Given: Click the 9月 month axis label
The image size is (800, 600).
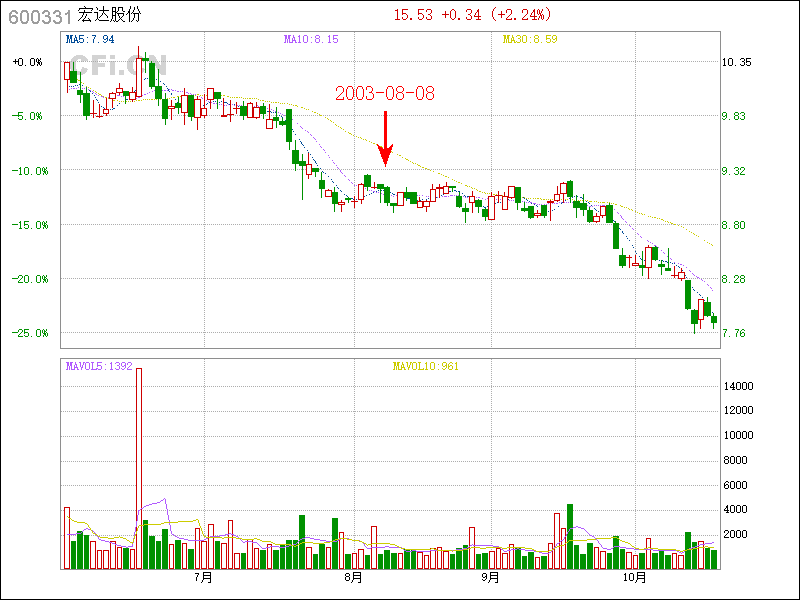Looking at the screenshot, I should coord(490,577).
